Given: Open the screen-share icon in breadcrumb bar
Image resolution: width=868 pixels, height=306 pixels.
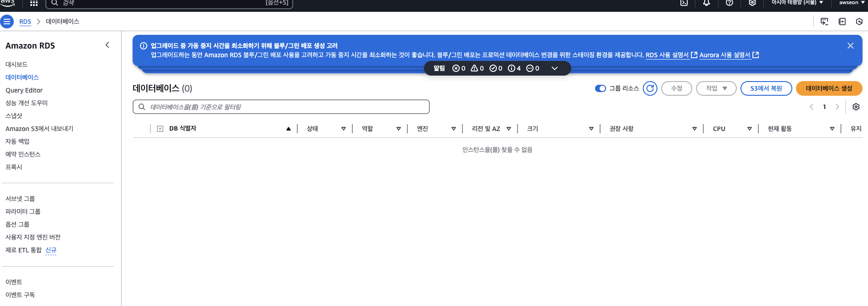Looking at the screenshot, I should point(824,22).
